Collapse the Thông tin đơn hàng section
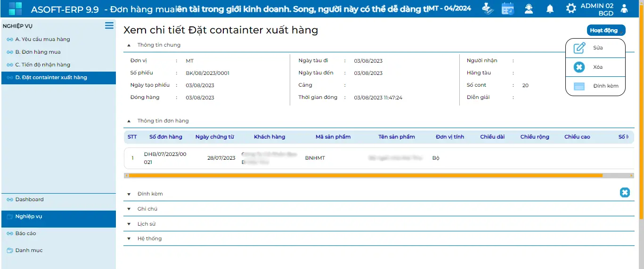This screenshot has height=269, width=644. pyautogui.click(x=129, y=121)
